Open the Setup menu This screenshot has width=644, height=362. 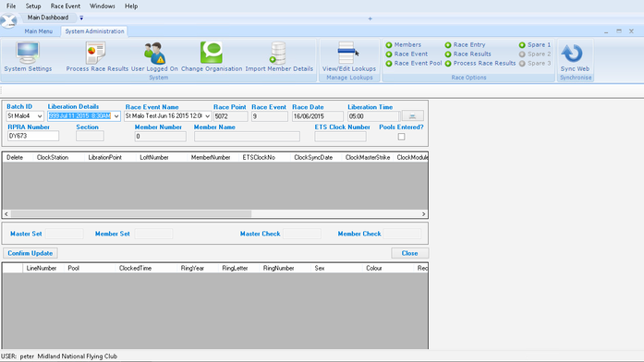pos(33,6)
